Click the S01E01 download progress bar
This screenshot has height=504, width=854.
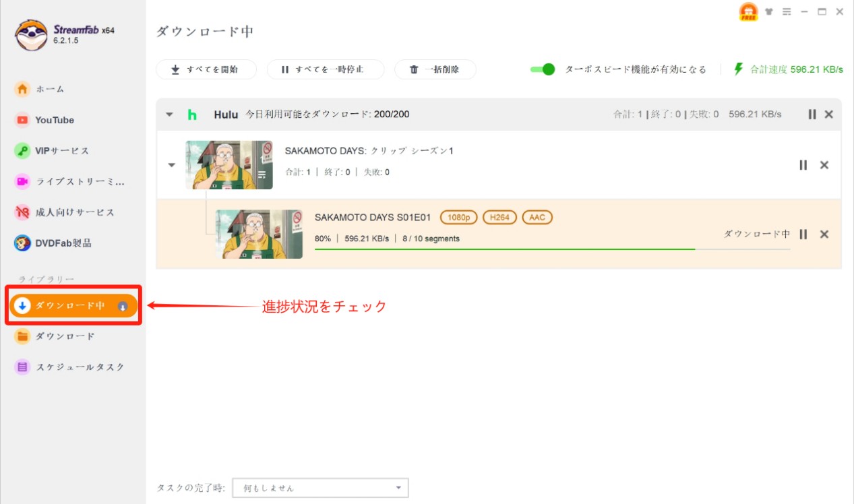pos(552,249)
